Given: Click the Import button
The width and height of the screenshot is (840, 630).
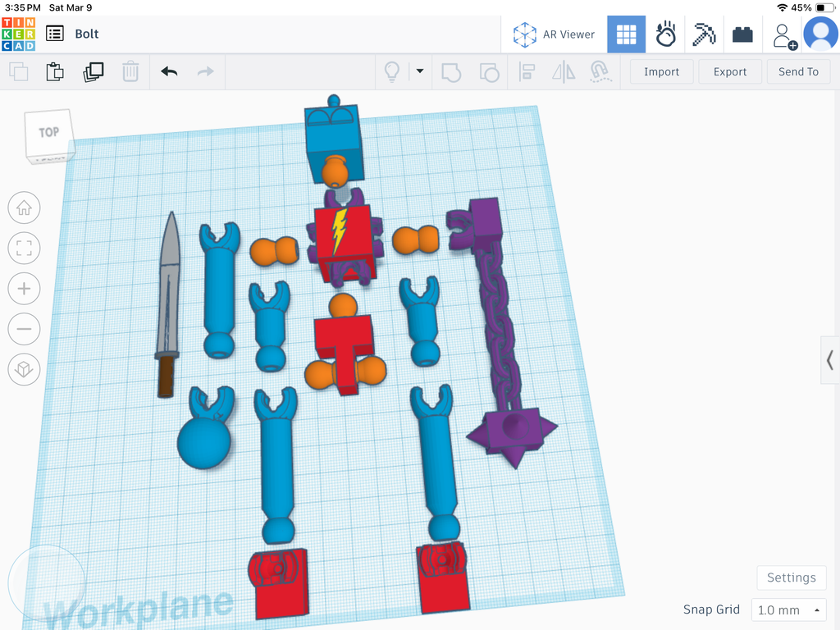Looking at the screenshot, I should coord(661,72).
